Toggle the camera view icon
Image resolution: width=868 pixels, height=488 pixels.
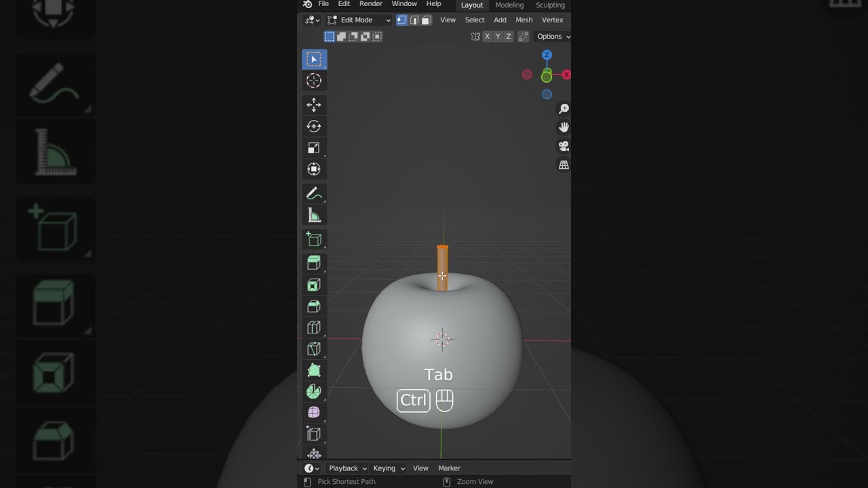click(564, 146)
